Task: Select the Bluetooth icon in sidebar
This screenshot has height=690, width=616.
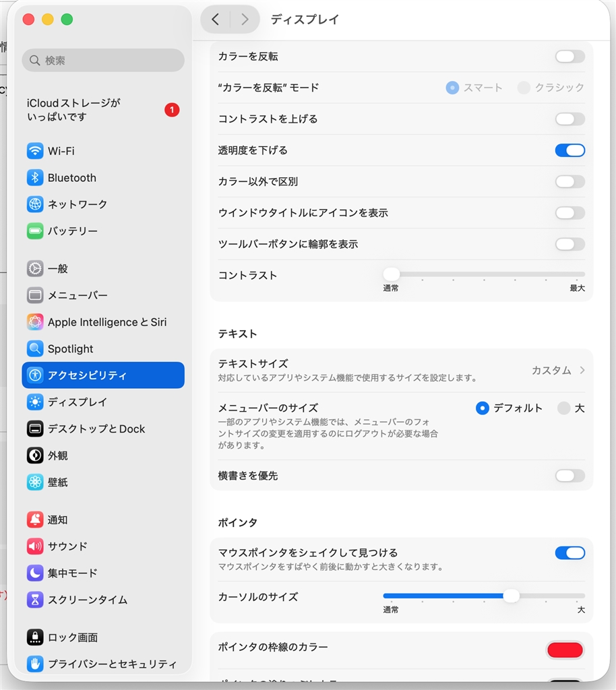Action: (x=35, y=178)
